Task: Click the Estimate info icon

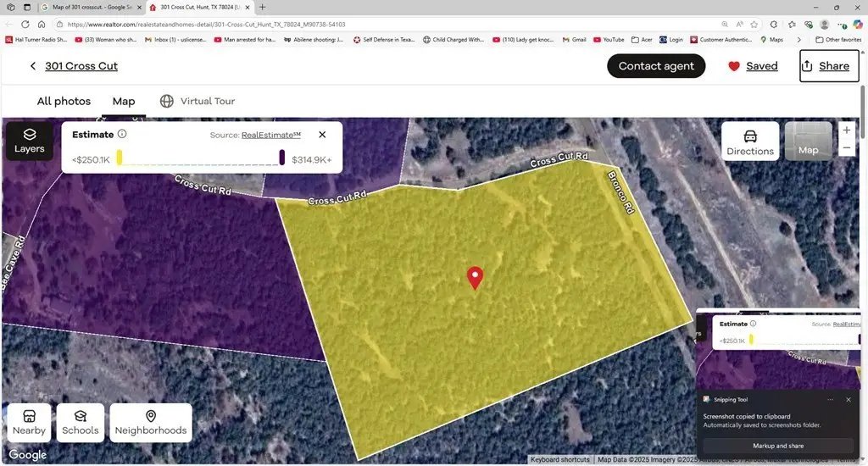Action: tap(122, 134)
